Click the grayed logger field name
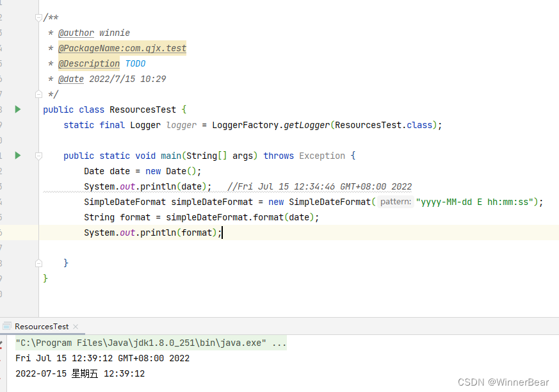The image size is (559, 392). (181, 125)
